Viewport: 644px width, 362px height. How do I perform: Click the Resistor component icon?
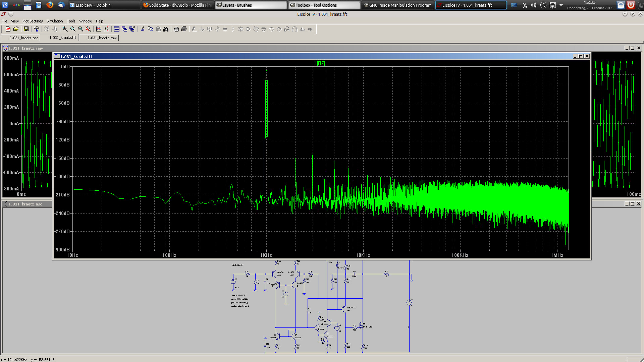(x=217, y=29)
